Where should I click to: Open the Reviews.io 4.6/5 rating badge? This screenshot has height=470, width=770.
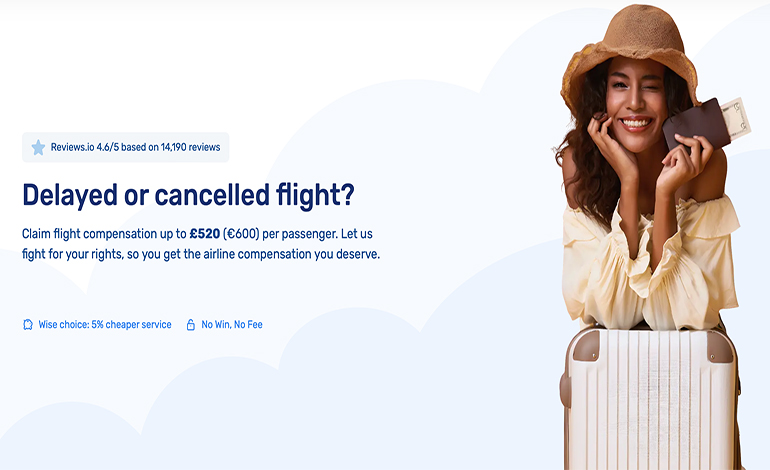pos(125,147)
